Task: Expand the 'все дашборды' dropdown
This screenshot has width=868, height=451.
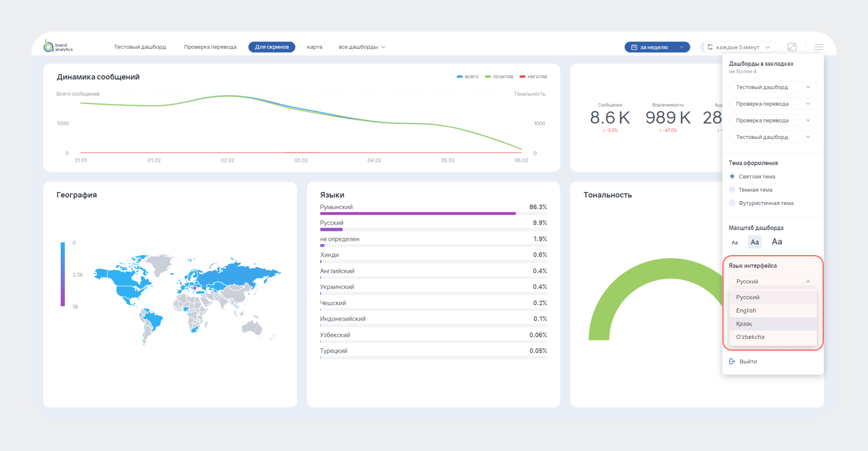Action: [x=362, y=47]
